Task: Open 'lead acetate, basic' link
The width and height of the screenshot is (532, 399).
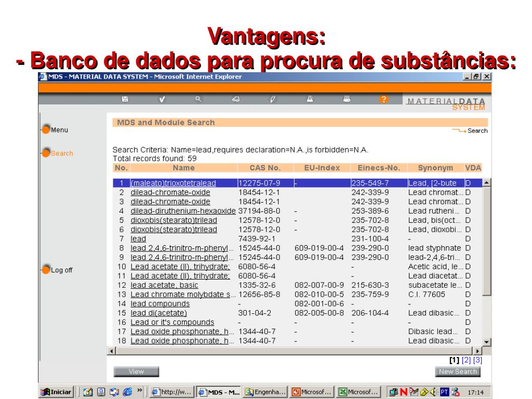Action: tap(164, 285)
